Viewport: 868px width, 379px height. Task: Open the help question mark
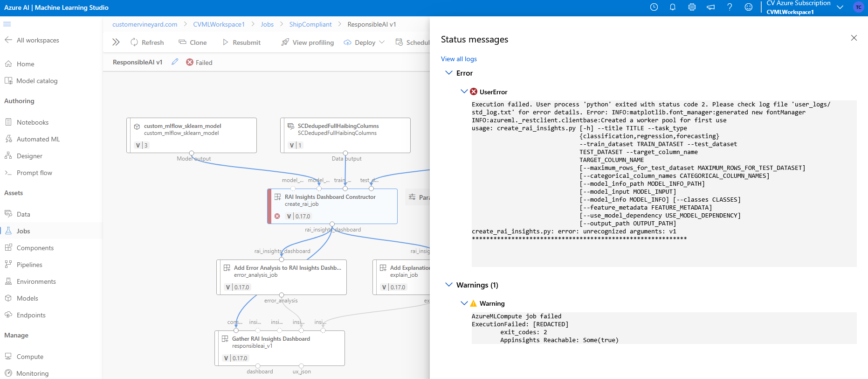tap(730, 7)
